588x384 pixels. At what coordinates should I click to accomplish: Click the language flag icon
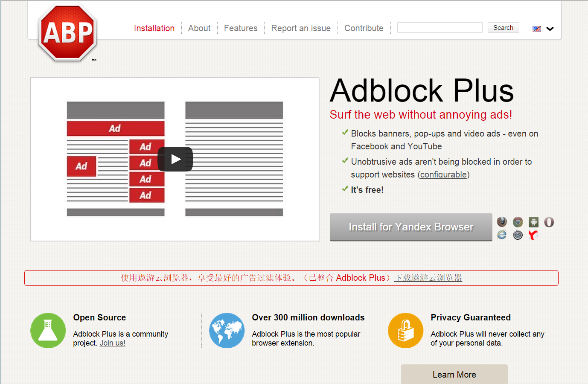coord(537,29)
